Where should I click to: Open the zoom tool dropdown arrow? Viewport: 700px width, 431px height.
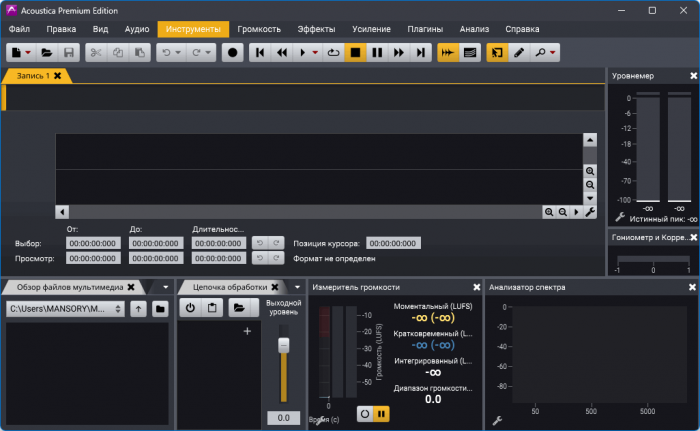coord(553,52)
